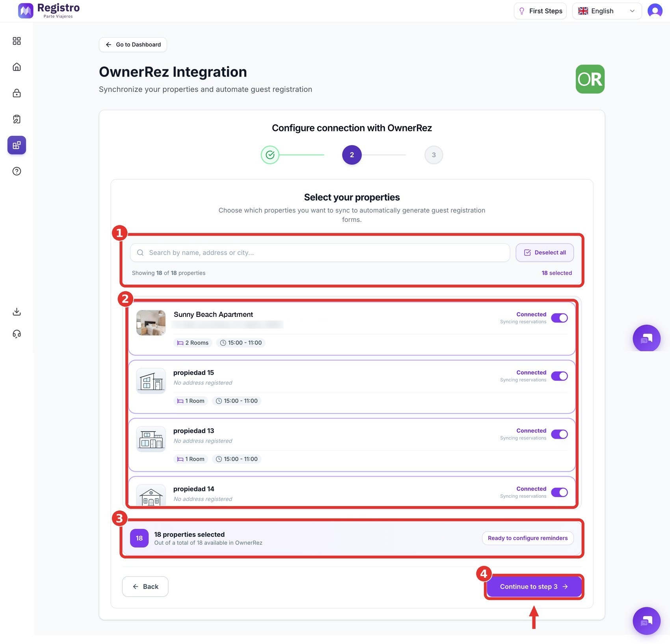Toggle sync for propiedad 15
This screenshot has height=644, width=670.
pyautogui.click(x=559, y=376)
